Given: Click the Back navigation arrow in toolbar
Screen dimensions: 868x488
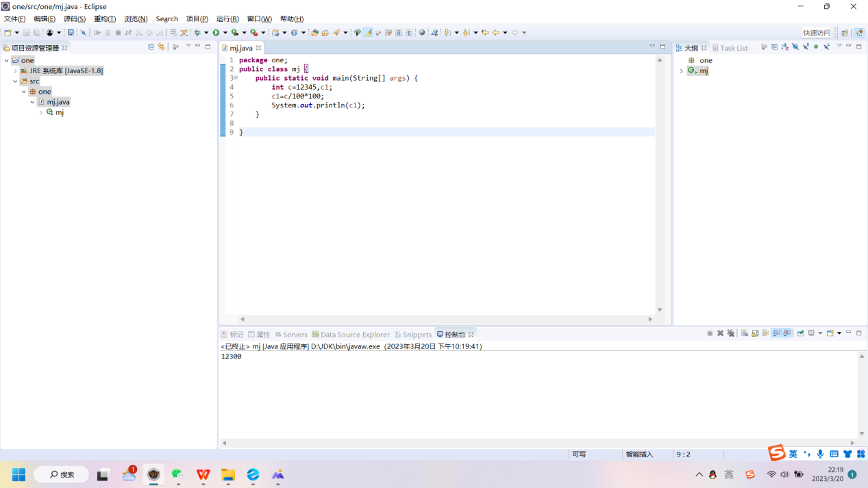Looking at the screenshot, I should pos(496,32).
